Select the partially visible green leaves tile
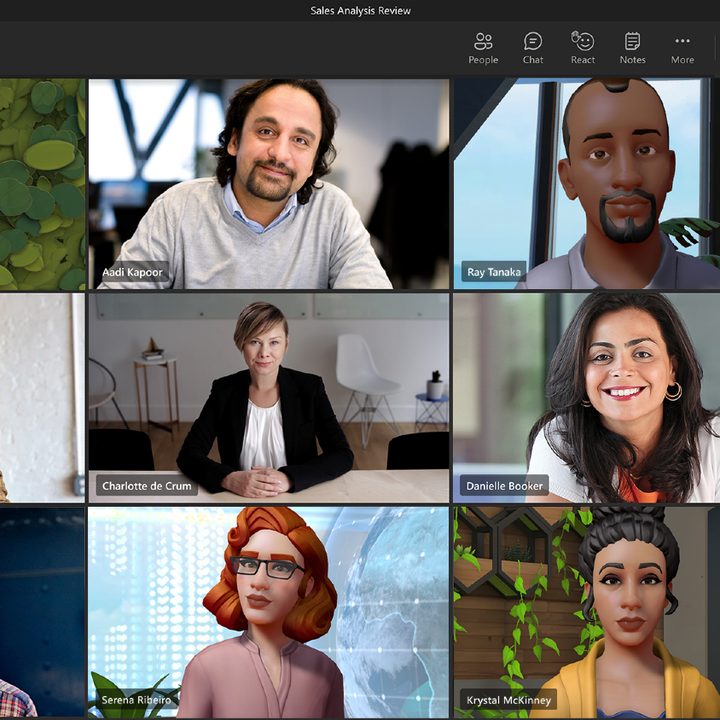This screenshot has height=720, width=720. click(x=42, y=184)
